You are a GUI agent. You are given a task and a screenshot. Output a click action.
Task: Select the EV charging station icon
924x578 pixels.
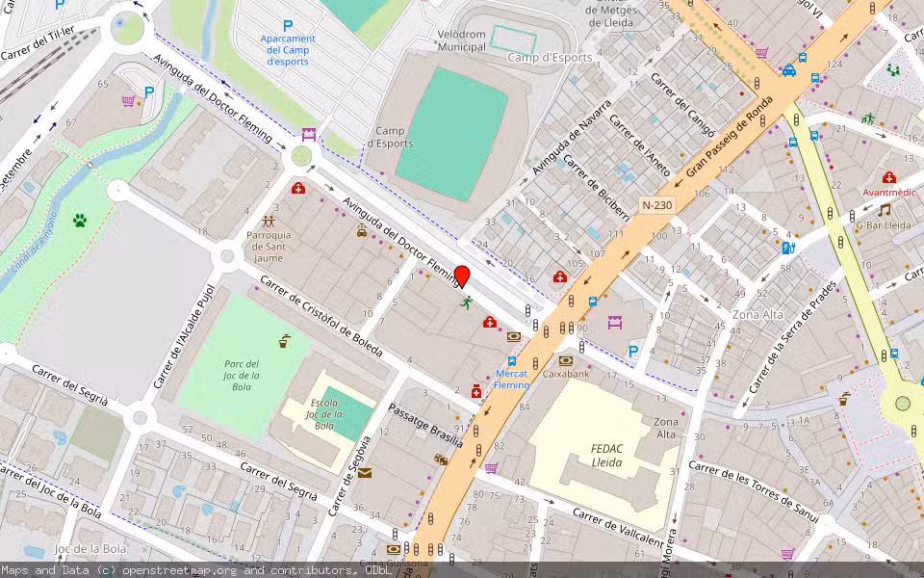click(788, 248)
